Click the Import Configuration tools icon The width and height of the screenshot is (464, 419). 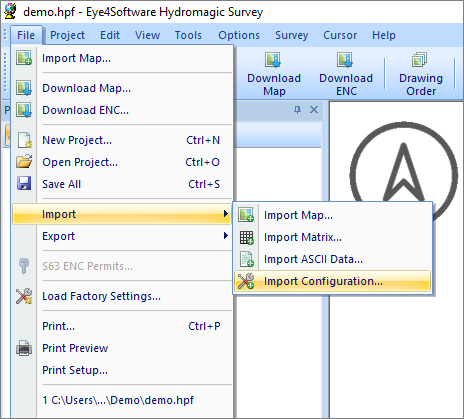(246, 281)
